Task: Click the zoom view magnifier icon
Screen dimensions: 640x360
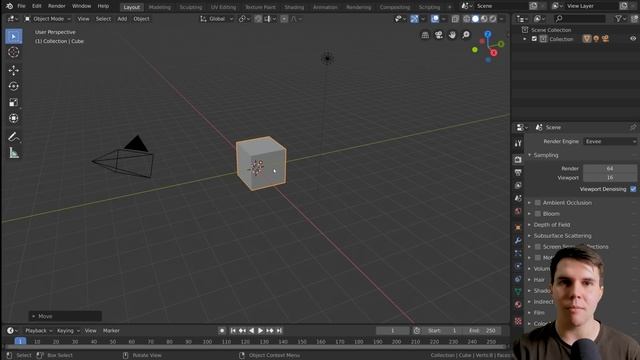Action: (x=466, y=35)
